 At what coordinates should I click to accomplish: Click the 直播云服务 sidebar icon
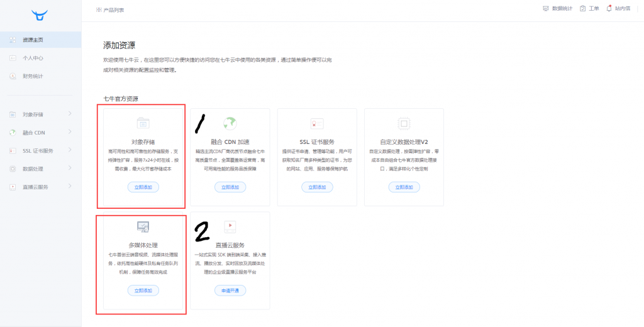click(13, 187)
